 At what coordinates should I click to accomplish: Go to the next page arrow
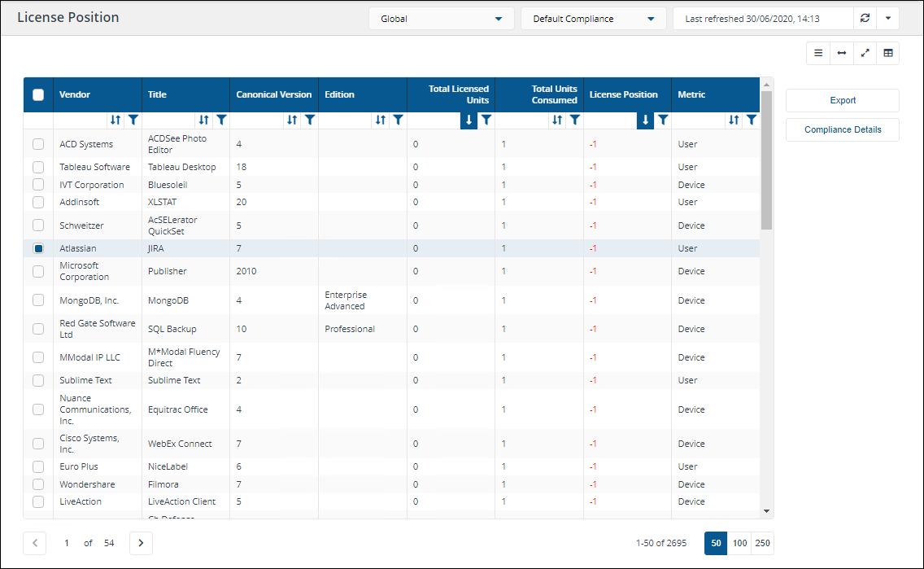point(141,543)
